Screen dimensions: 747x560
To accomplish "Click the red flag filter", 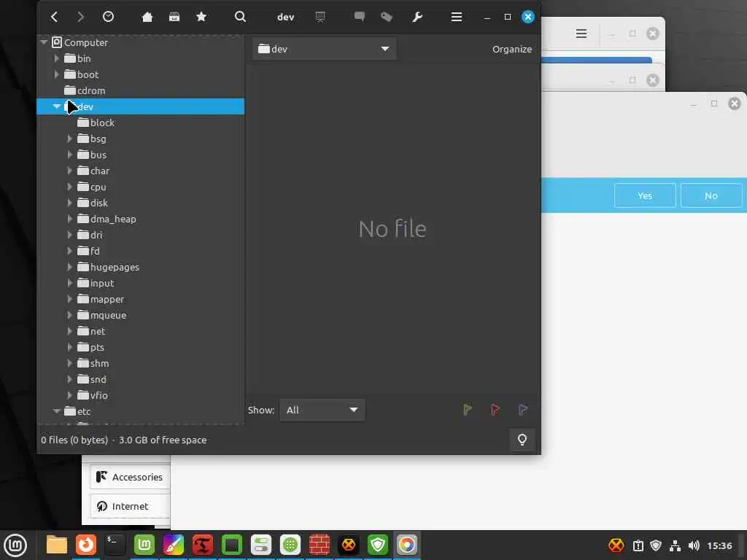I will pyautogui.click(x=495, y=410).
